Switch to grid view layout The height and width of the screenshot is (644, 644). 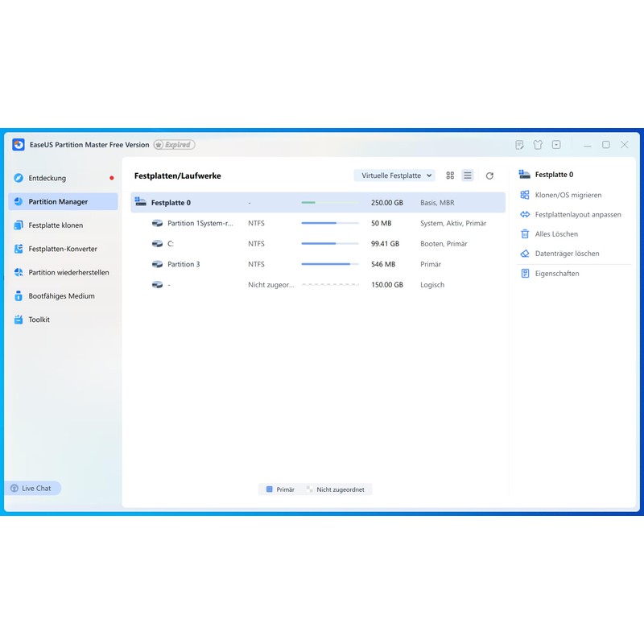tap(450, 175)
